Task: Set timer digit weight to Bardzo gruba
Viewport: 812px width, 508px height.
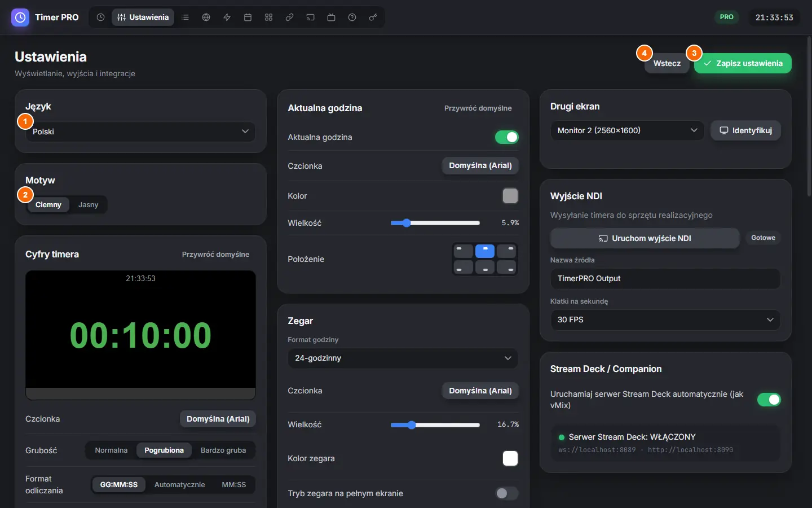Action: point(223,450)
